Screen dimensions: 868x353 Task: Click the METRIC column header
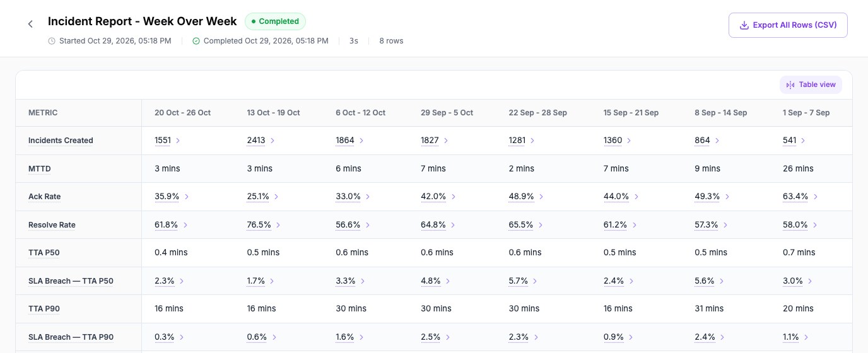pos(43,113)
